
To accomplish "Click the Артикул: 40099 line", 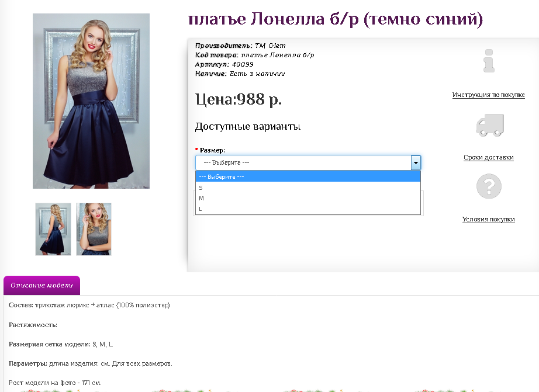I will point(224,64).
